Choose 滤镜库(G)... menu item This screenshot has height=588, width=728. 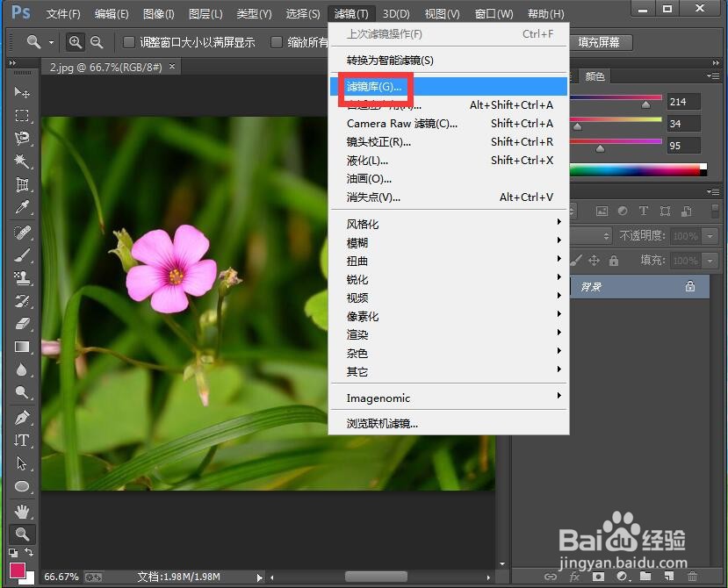(449, 86)
